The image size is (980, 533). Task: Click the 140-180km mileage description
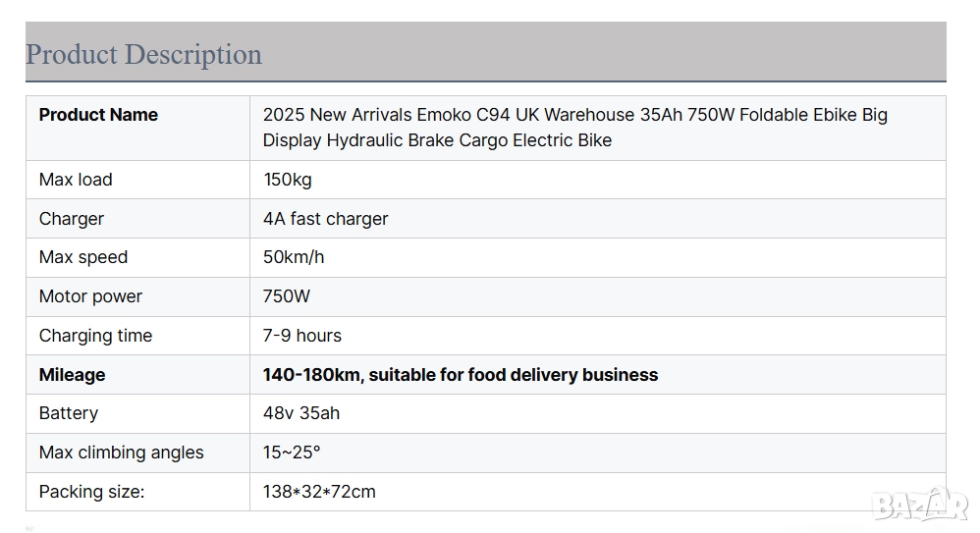click(460, 375)
